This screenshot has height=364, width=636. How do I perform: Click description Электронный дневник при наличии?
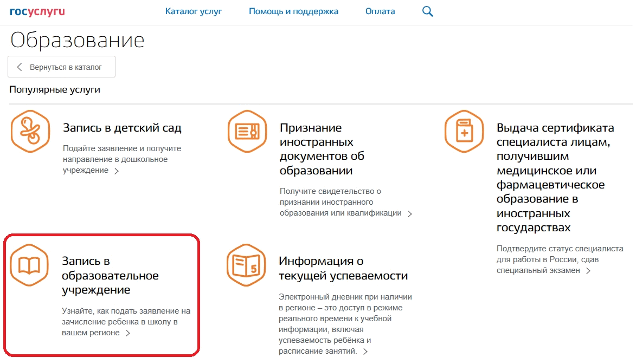coord(345,324)
